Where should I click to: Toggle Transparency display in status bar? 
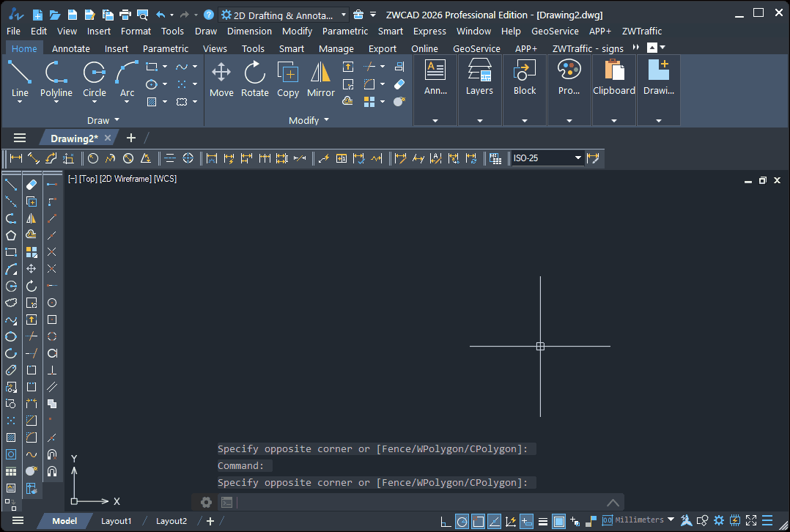[558, 522]
